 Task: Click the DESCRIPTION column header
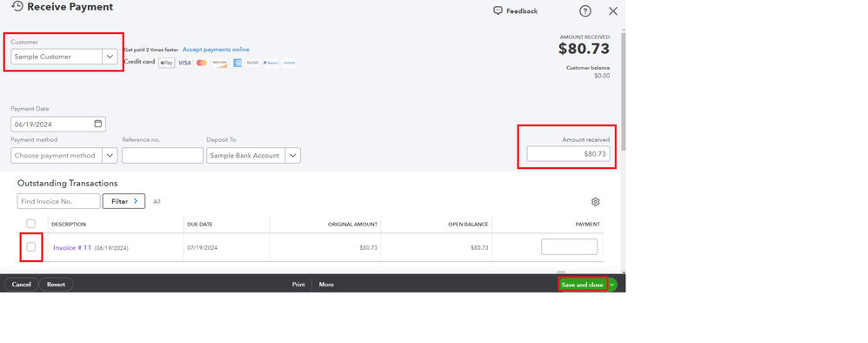point(69,225)
